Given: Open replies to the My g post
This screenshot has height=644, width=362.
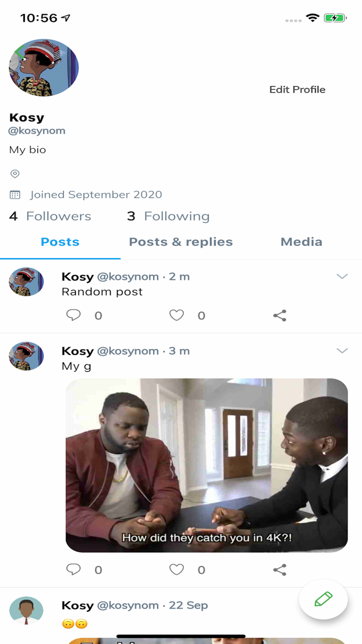Looking at the screenshot, I should tap(74, 569).
